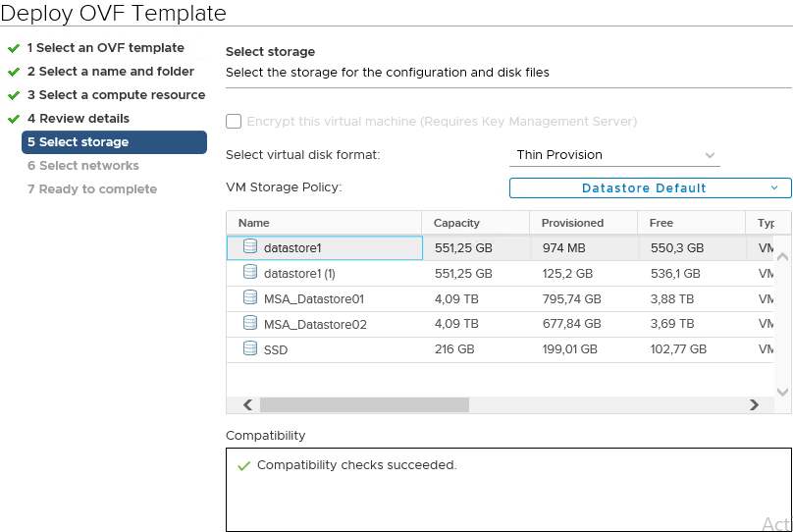Open step 4 Review details
The image size is (793, 532).
click(x=78, y=119)
